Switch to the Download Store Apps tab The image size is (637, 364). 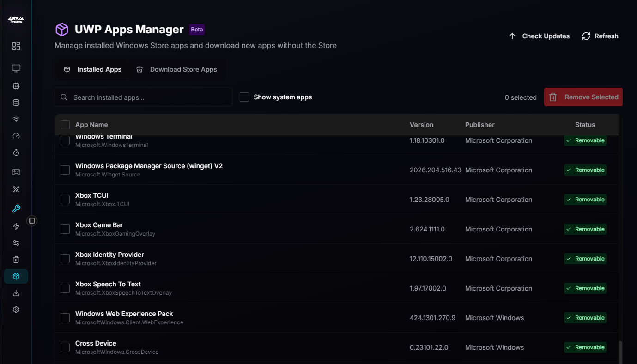(177, 69)
